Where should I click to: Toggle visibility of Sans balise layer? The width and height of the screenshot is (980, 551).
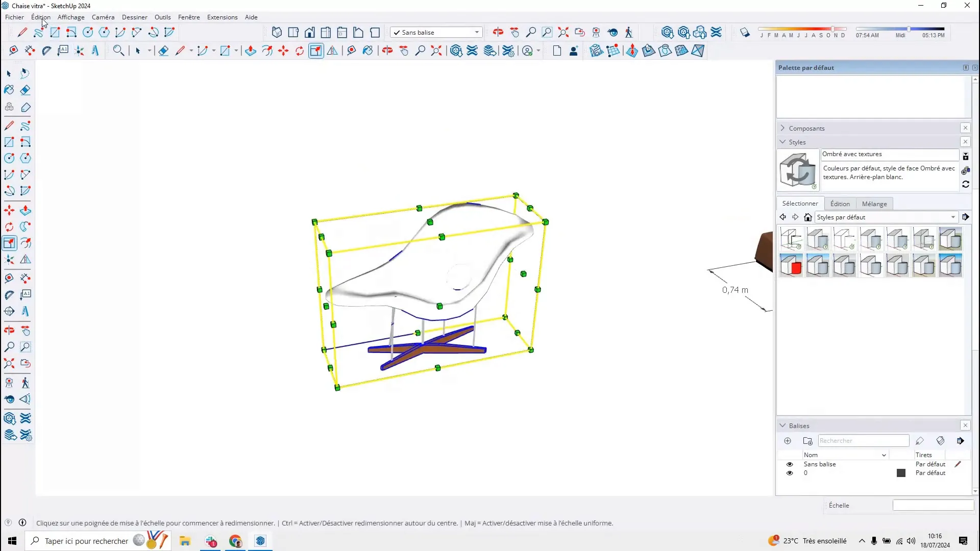[x=790, y=464]
